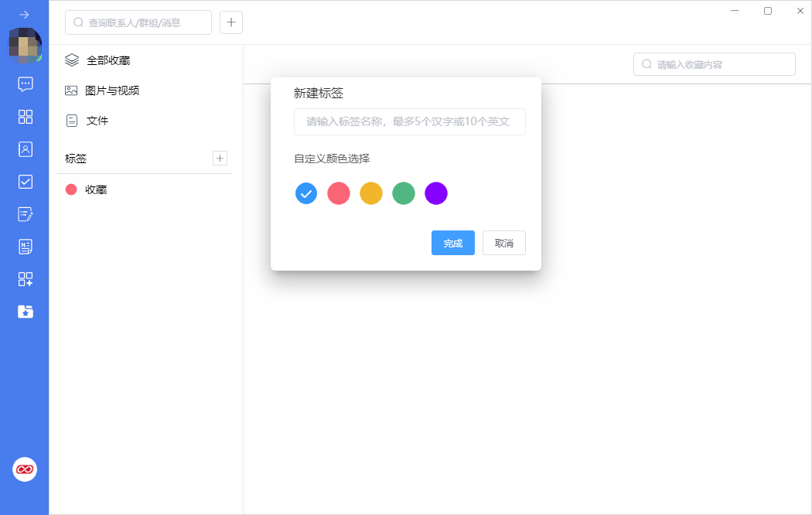Choose the green color swatch
This screenshot has width=812, height=515.
point(404,193)
